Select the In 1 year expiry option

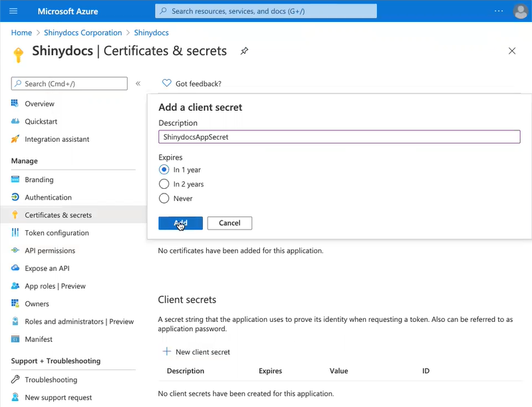164,170
